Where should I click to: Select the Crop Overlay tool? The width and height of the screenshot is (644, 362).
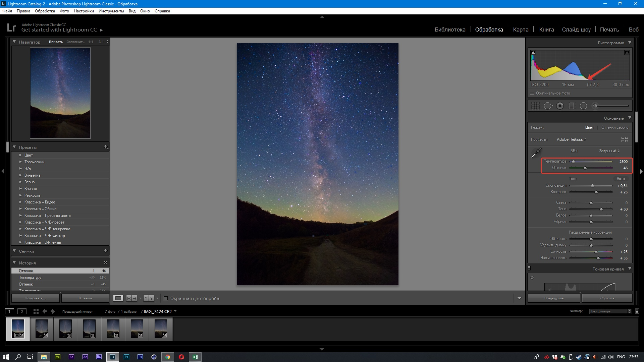point(535,106)
